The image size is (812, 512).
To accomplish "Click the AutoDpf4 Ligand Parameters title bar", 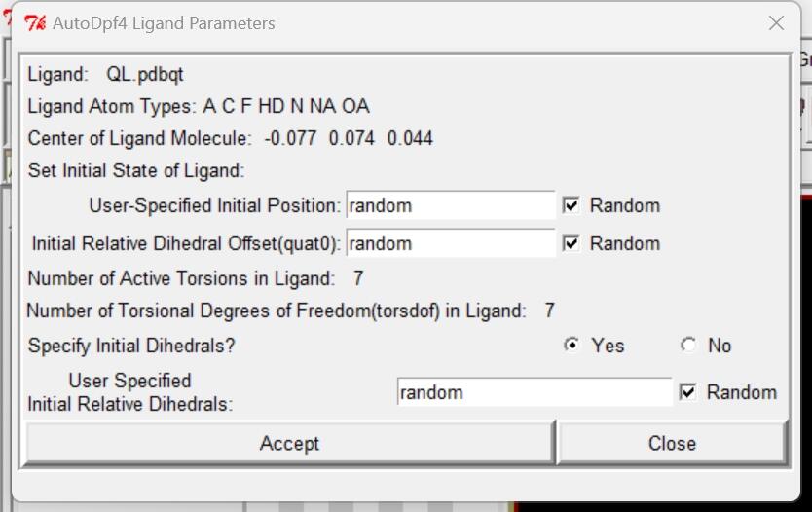I will [389, 23].
